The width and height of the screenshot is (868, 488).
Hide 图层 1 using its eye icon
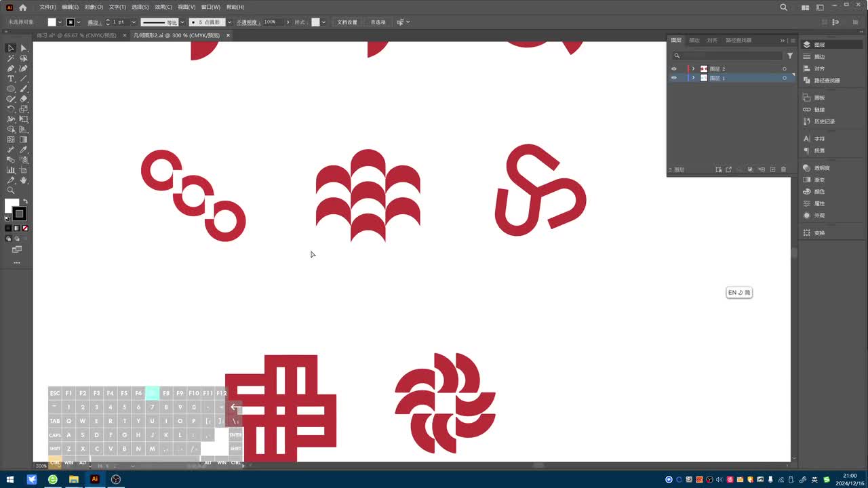[673, 78]
